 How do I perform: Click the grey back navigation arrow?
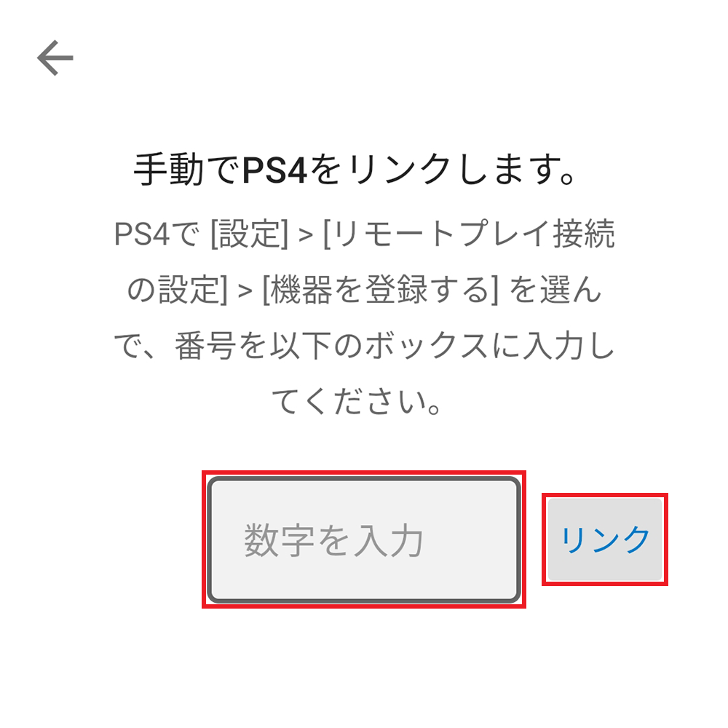55,58
